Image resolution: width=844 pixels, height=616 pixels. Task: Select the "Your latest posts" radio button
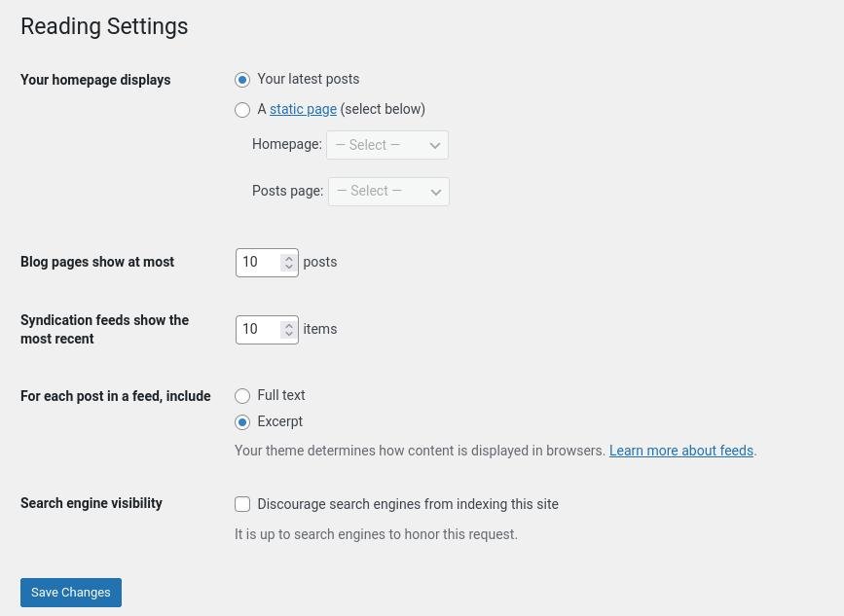242,80
